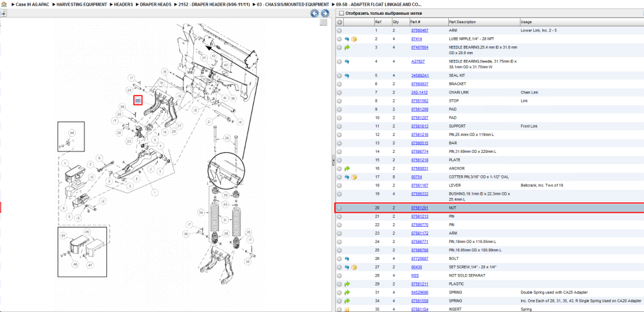
Task: Select callout 34 beside the spring drawing
Action: tap(201, 213)
